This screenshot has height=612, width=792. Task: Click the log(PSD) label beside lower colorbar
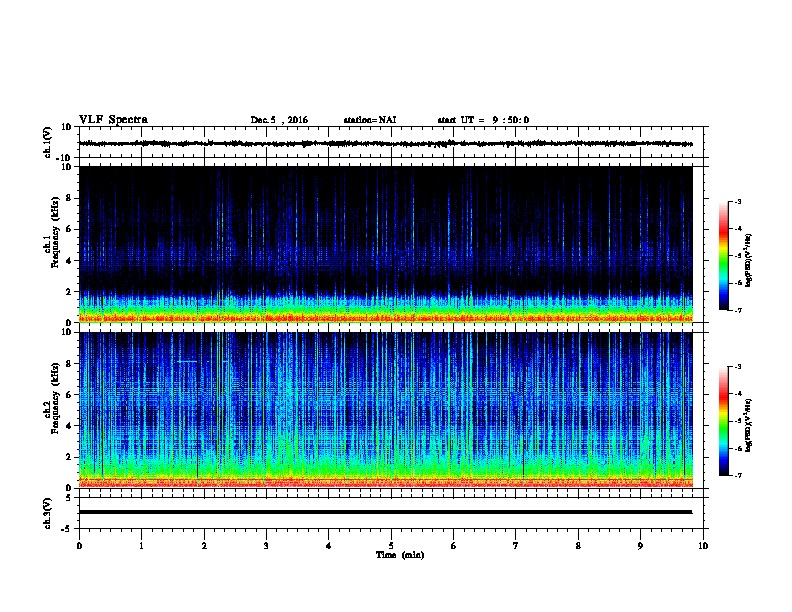[x=748, y=426]
